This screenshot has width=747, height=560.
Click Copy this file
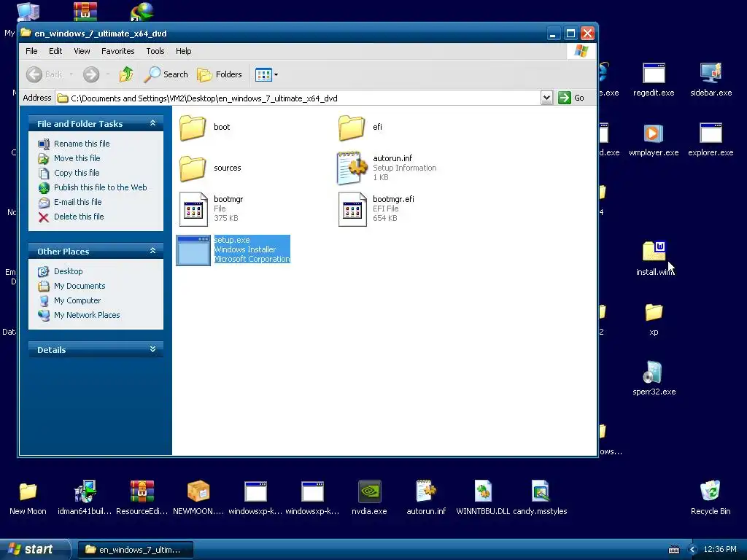76,173
